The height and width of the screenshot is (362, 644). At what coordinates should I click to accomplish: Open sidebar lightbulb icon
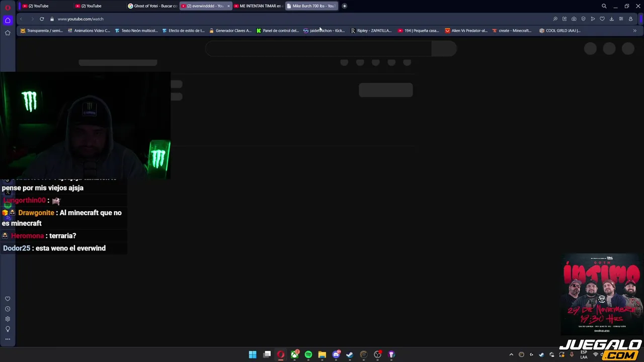point(8,329)
